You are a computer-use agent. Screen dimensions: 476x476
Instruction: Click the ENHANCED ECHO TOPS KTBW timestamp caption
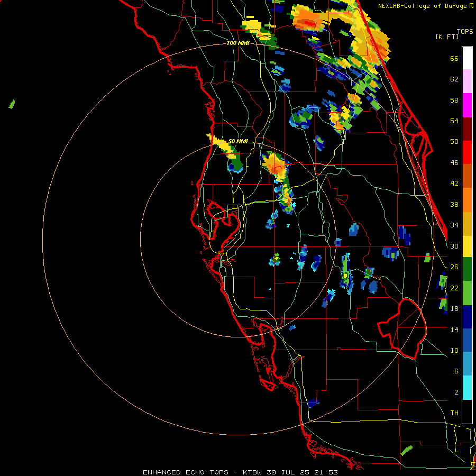click(240, 472)
